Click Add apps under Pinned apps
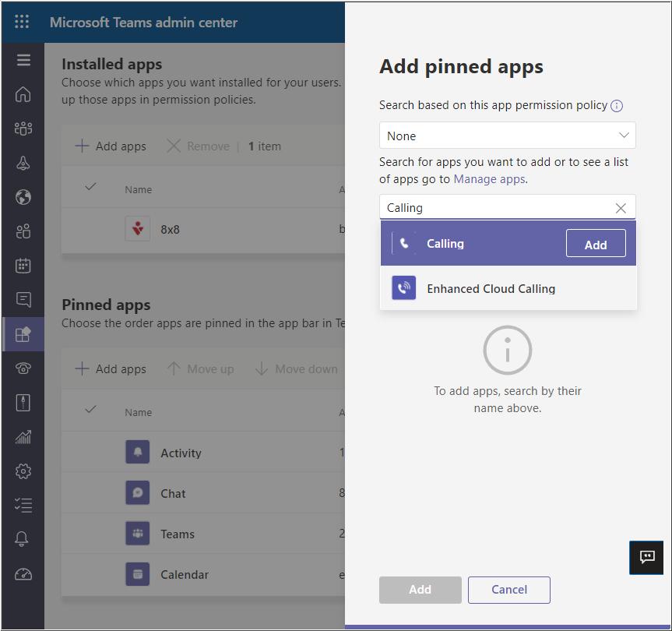Screen dimensions: 672x631 (x=111, y=369)
